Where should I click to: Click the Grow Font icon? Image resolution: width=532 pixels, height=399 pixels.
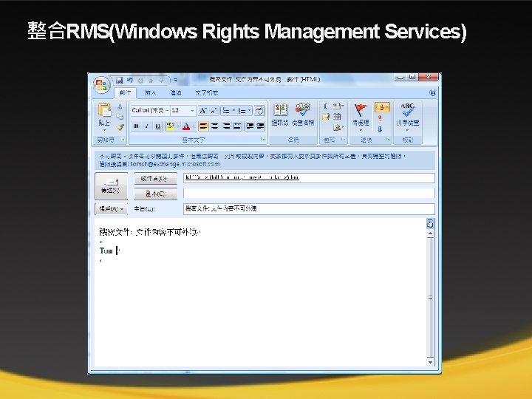click(203, 110)
